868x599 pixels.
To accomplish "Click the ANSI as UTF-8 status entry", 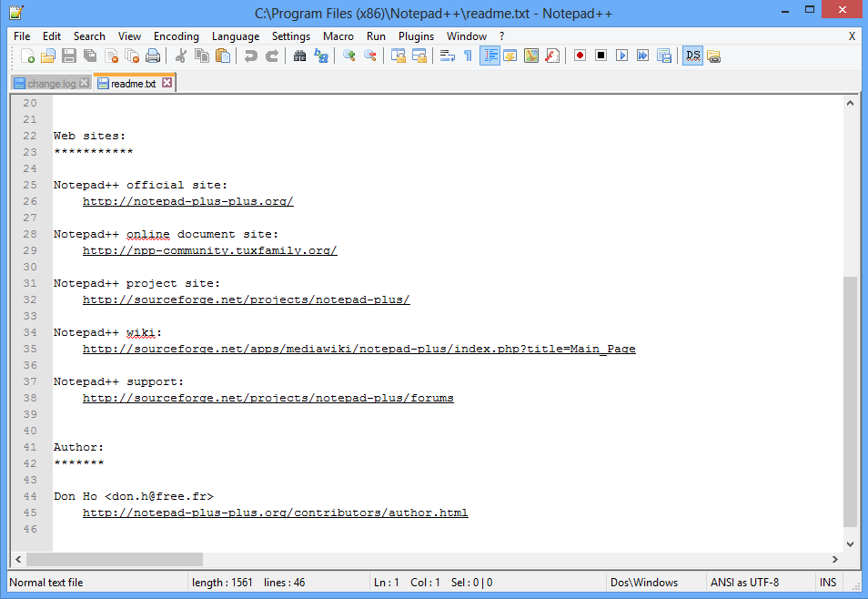I will point(744,583).
